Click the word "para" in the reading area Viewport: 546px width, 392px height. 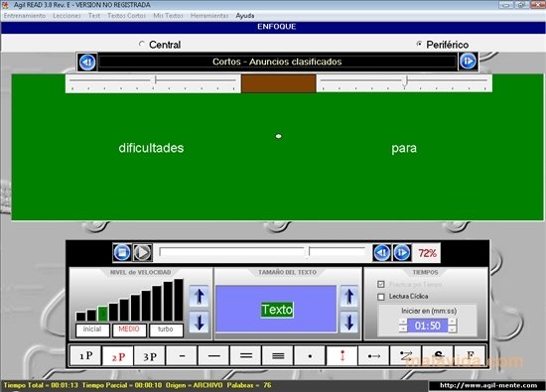coord(404,149)
